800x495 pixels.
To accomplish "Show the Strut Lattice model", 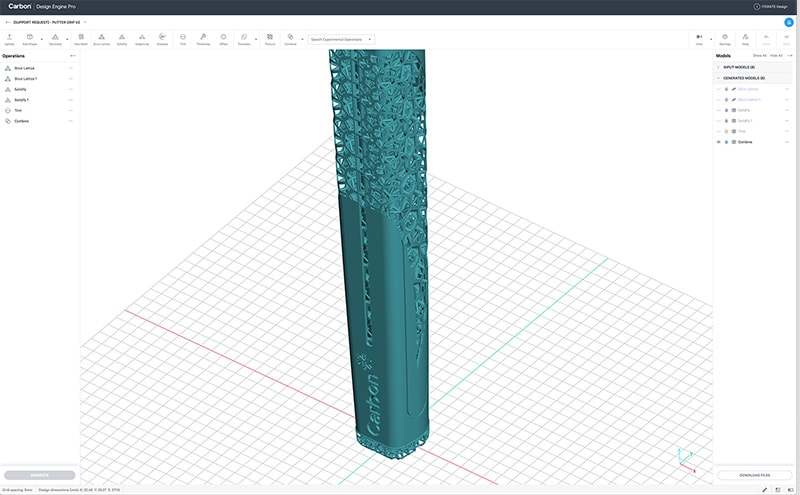I will coord(719,89).
